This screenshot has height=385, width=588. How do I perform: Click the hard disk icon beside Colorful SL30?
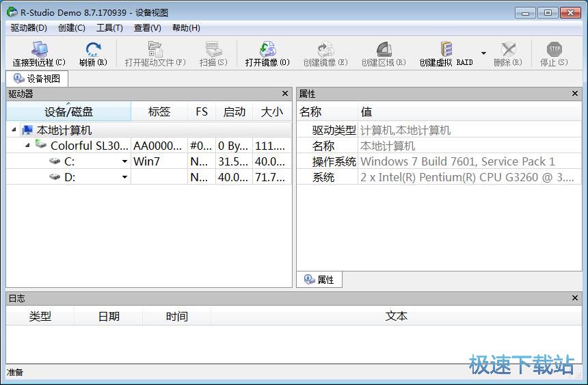40,144
